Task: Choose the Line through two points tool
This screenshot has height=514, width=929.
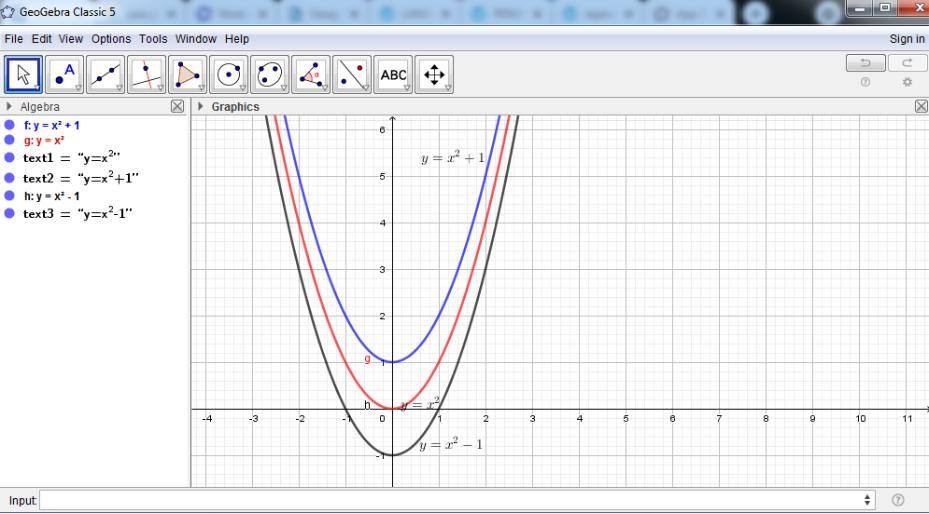Action: (x=104, y=74)
